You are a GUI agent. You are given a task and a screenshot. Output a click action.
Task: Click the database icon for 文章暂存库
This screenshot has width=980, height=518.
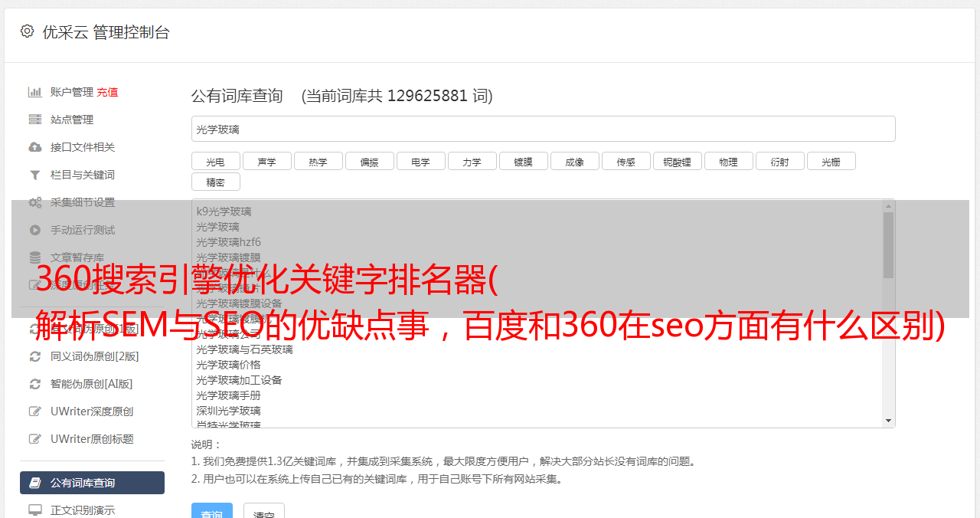(35, 257)
